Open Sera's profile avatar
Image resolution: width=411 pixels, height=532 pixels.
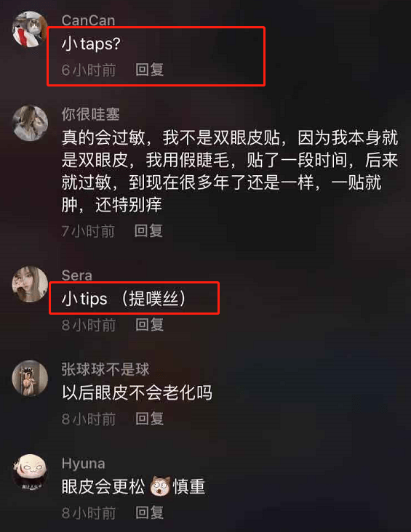(30, 284)
